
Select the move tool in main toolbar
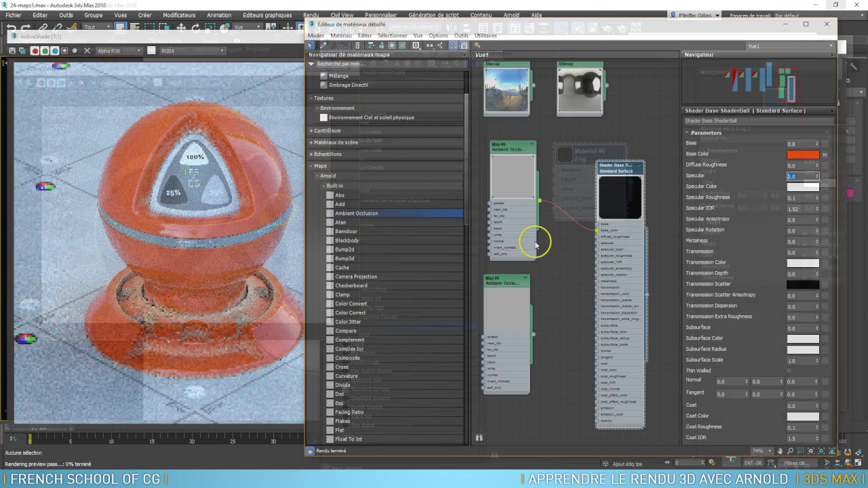coord(181,28)
